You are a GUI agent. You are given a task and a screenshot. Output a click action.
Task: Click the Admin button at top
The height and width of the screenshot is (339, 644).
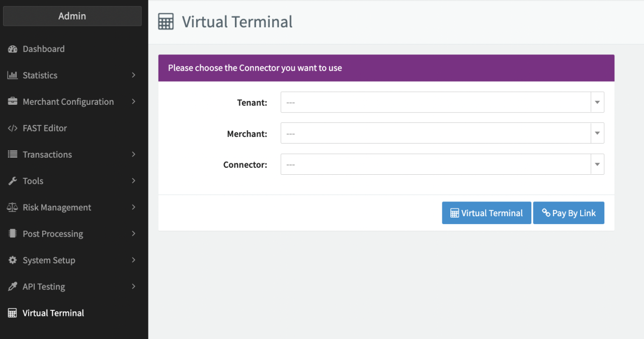(72, 16)
